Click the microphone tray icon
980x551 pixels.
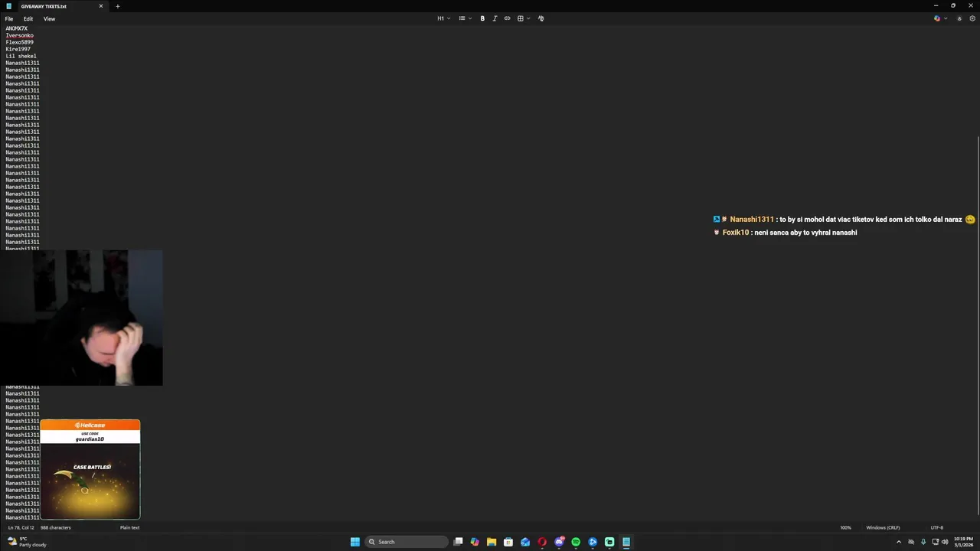pyautogui.click(x=923, y=542)
